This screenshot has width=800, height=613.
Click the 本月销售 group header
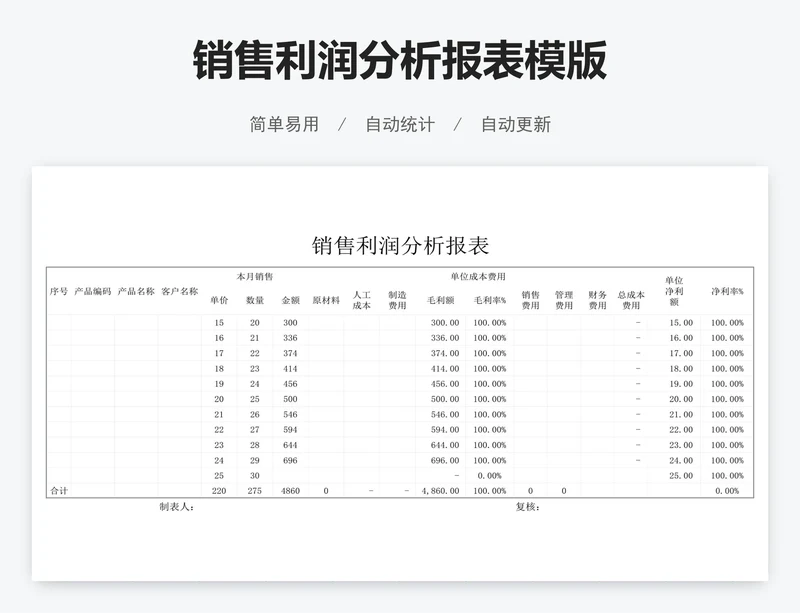tap(255, 277)
